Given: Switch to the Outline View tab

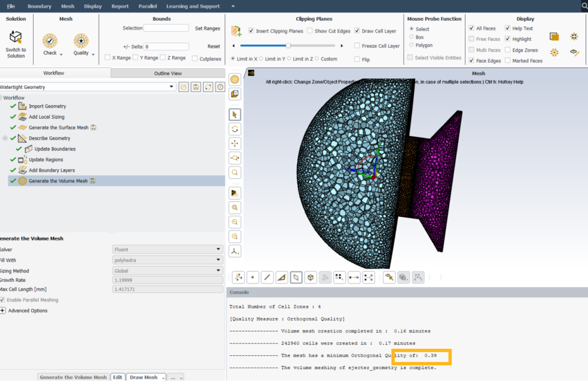Looking at the screenshot, I should (x=168, y=73).
